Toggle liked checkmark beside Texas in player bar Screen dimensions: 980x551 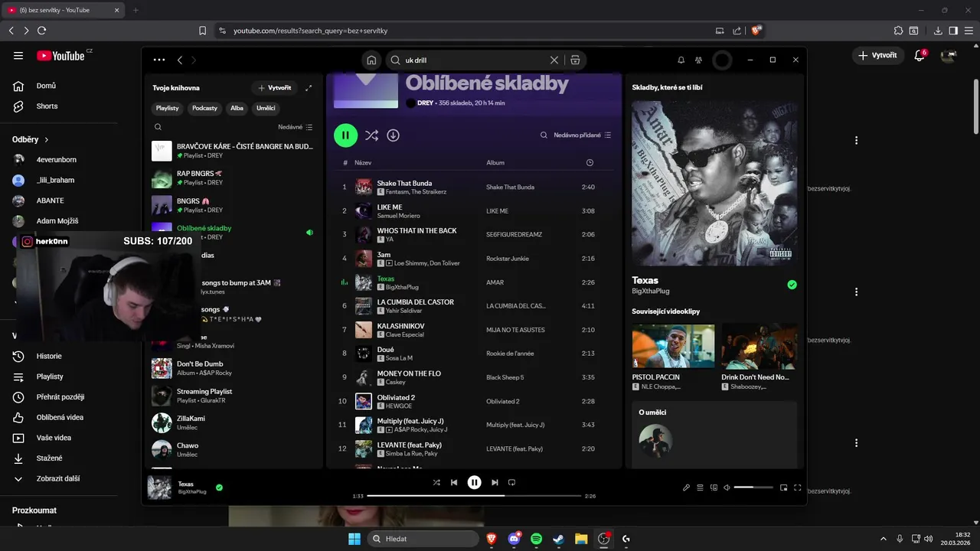click(219, 487)
